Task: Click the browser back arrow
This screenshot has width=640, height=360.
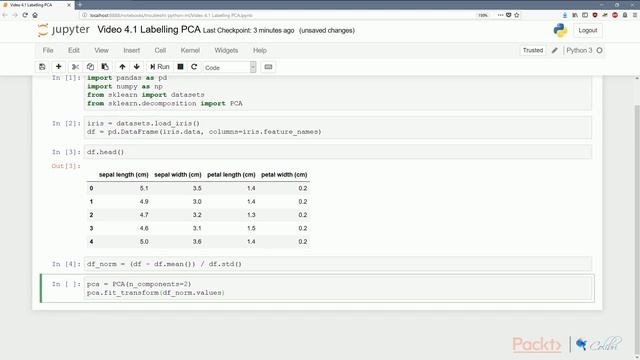Action: pos(5,15)
